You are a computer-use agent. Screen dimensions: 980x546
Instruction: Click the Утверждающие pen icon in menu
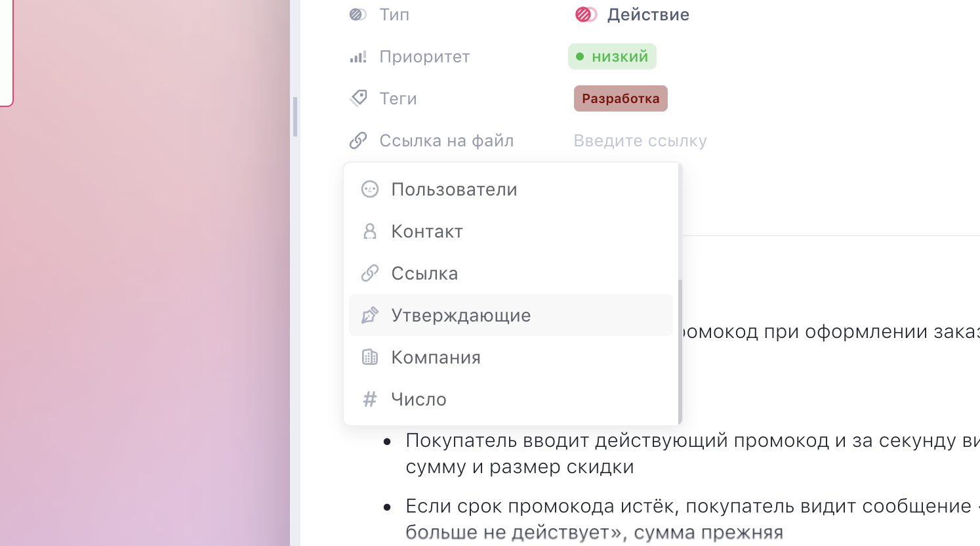pos(370,316)
